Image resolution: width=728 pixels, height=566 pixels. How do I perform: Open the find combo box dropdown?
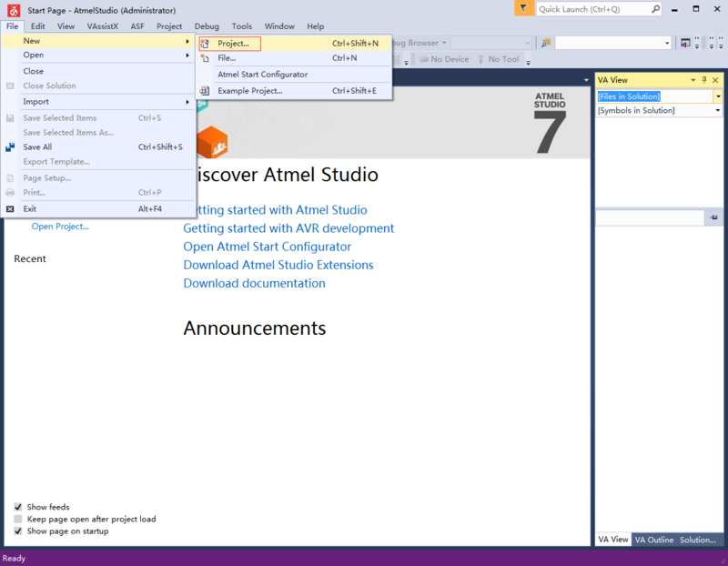pos(667,43)
